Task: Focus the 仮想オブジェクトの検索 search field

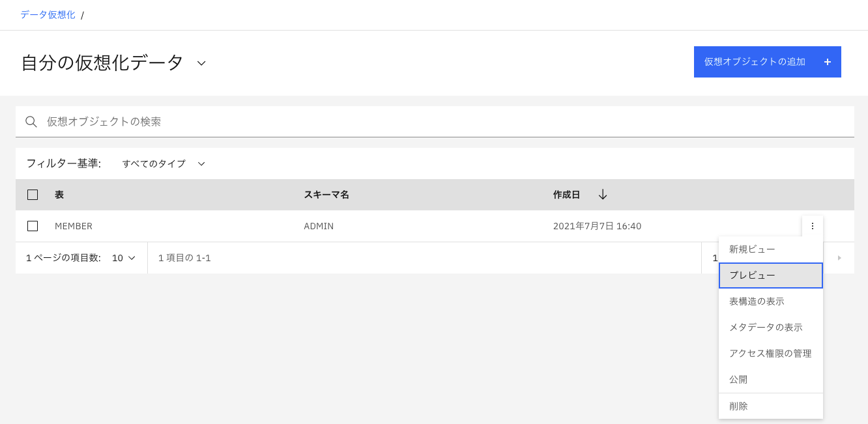Action: point(435,122)
